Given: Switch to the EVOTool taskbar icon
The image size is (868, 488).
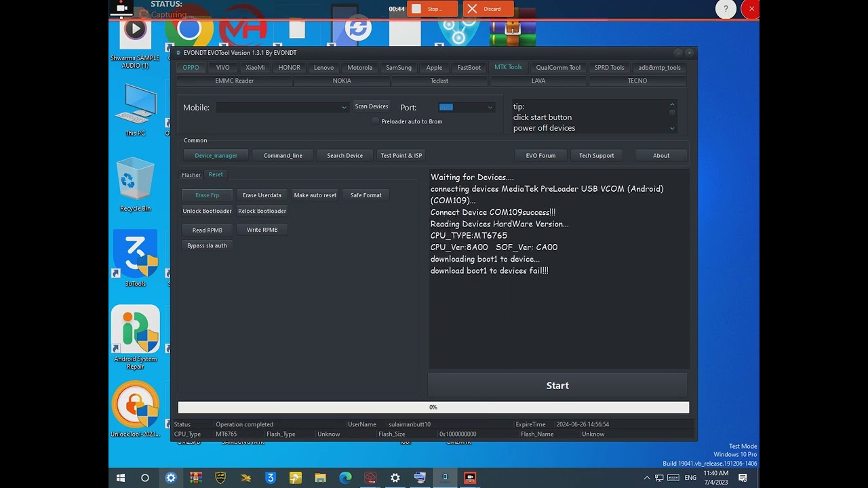Looking at the screenshot, I should [445, 478].
